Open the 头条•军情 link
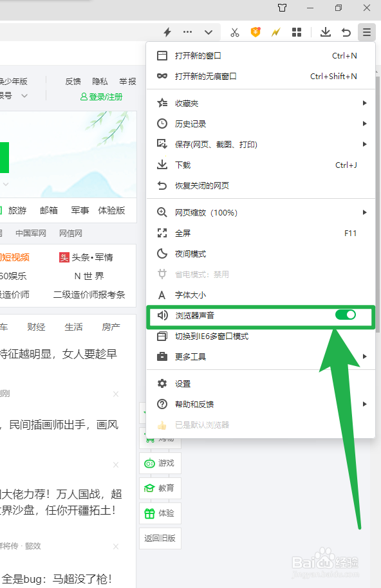381x588 pixels. pos(86,257)
